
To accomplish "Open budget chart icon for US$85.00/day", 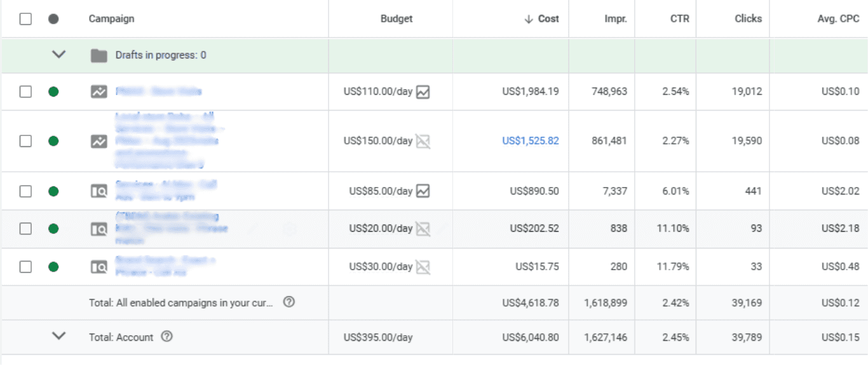I will [x=423, y=191].
